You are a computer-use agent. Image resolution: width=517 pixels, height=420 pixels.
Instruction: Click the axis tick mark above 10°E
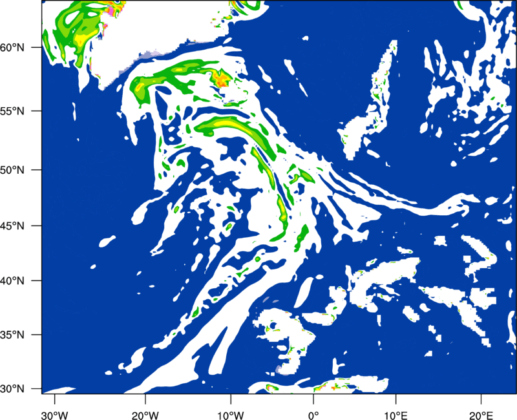[396, 399]
